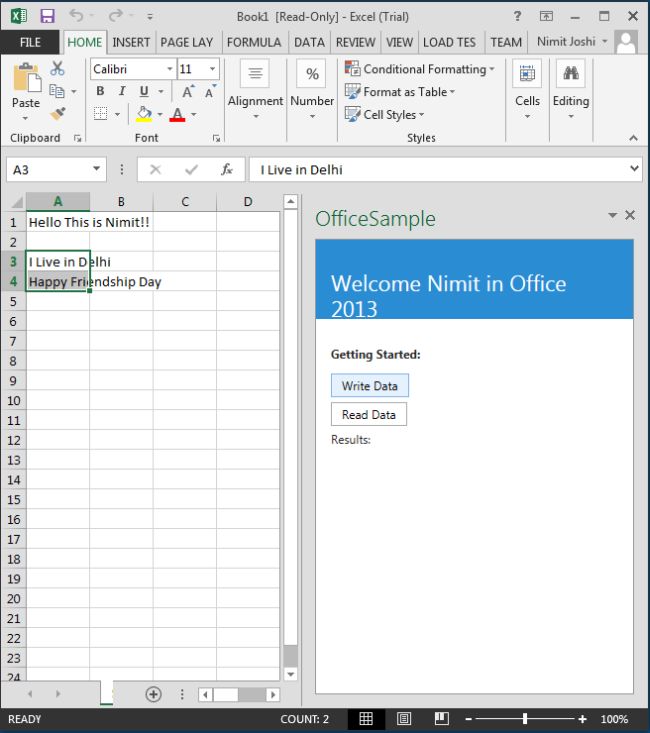The width and height of the screenshot is (650, 733).
Task: Open Format as Table gallery
Action: [x=400, y=92]
